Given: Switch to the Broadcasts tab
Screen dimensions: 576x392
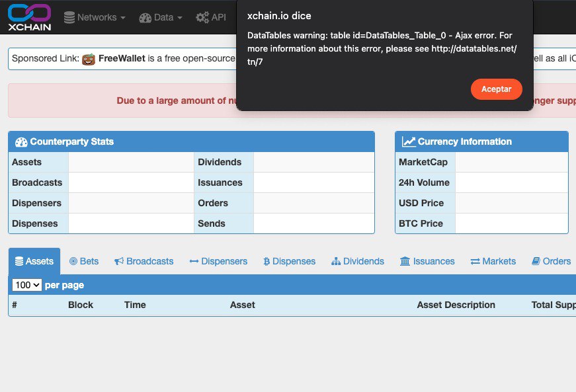Looking at the screenshot, I should [144, 261].
